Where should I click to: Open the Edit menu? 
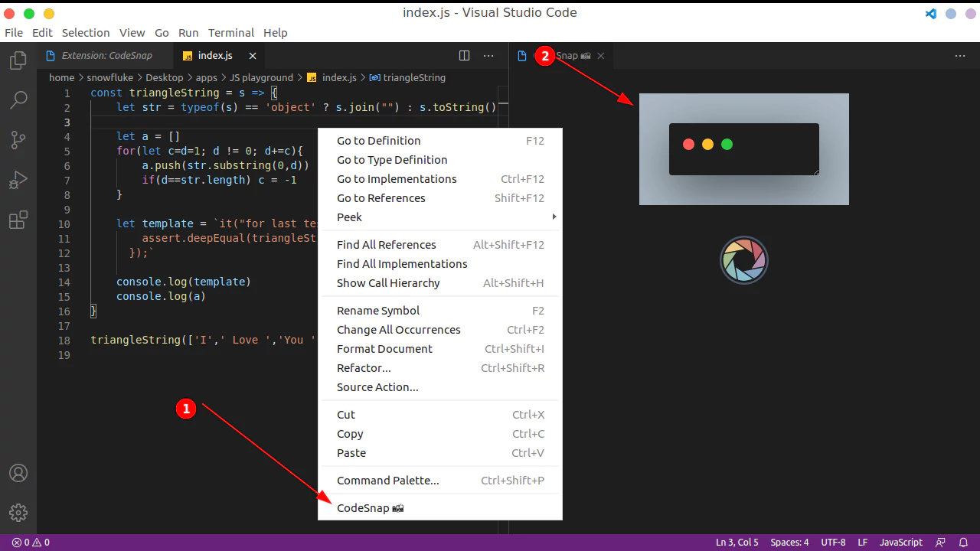pyautogui.click(x=42, y=33)
